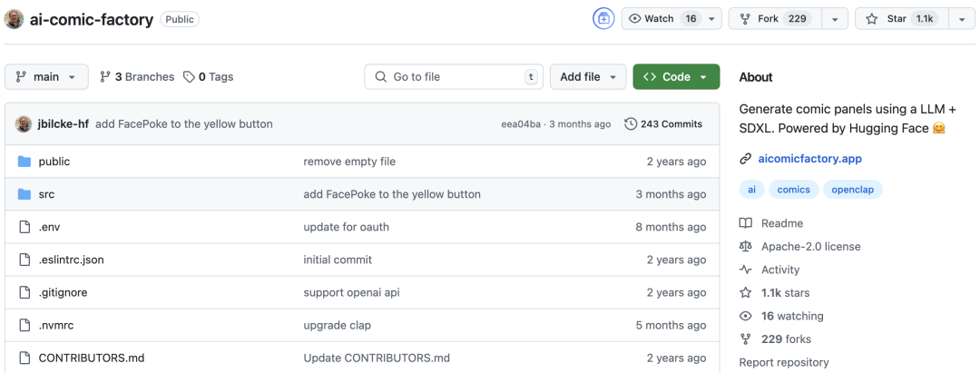
Task: Open the CONTRIBUTORS.md file
Action: [x=92, y=358]
